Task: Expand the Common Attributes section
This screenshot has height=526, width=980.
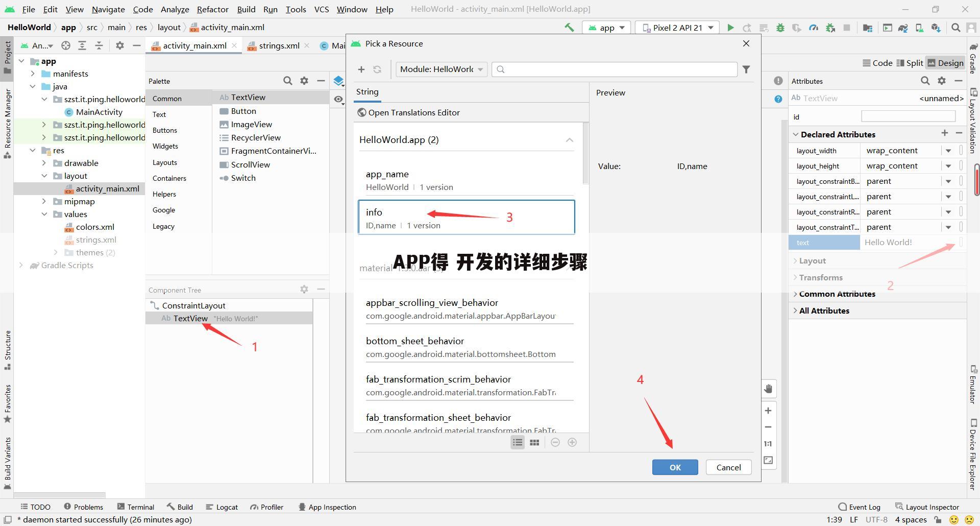Action: [795, 294]
